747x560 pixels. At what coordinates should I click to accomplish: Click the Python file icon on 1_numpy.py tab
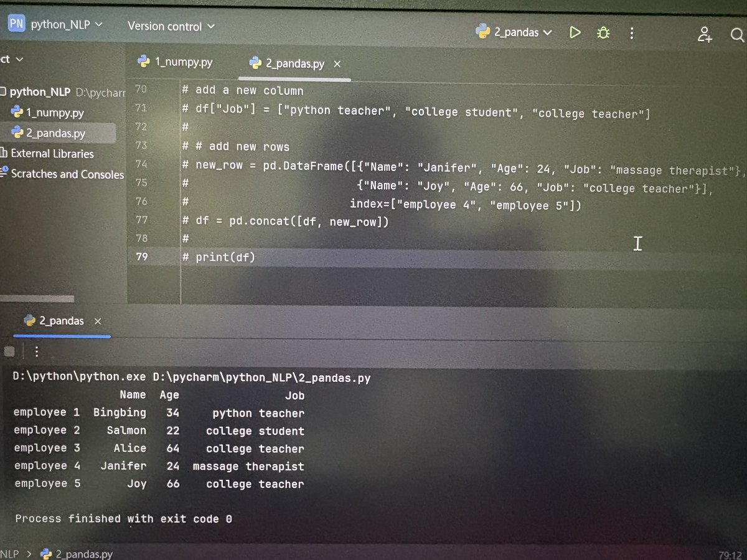[144, 61]
